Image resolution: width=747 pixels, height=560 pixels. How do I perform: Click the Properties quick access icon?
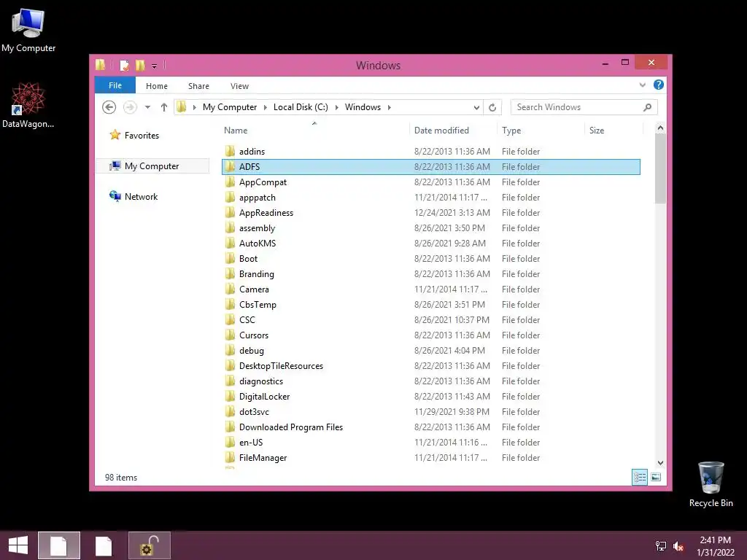pos(124,65)
